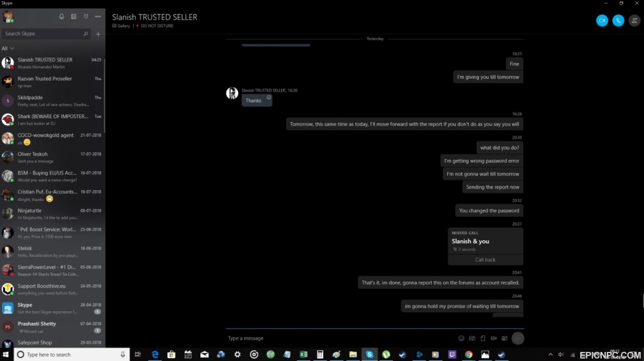Share a contact card in chat
Image resolution: width=644 pixels, height=361 pixels.
(505, 338)
